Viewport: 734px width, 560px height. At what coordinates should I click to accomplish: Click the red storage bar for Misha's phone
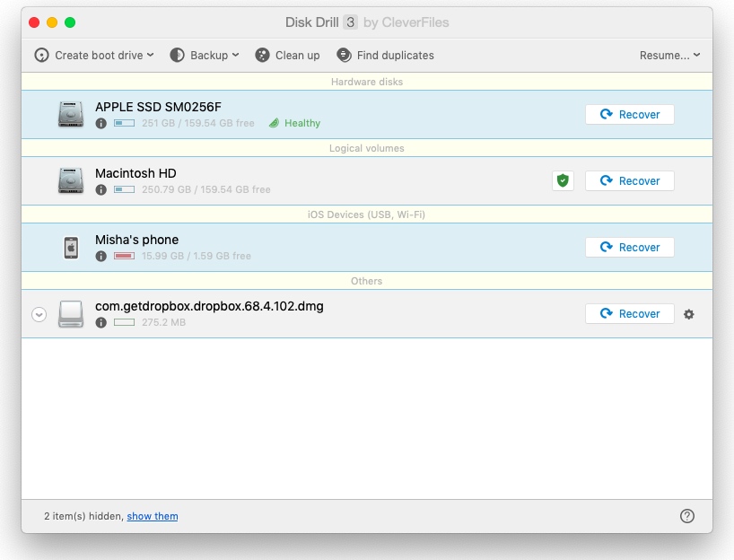click(x=124, y=256)
